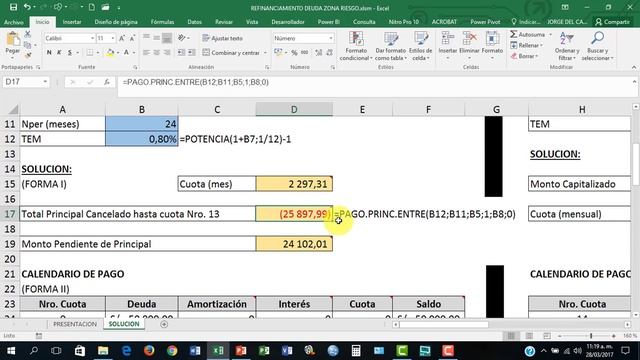The image size is (640, 360).
Task: Open Calculator from the taskbar
Action: pyautogui.click(x=356, y=351)
